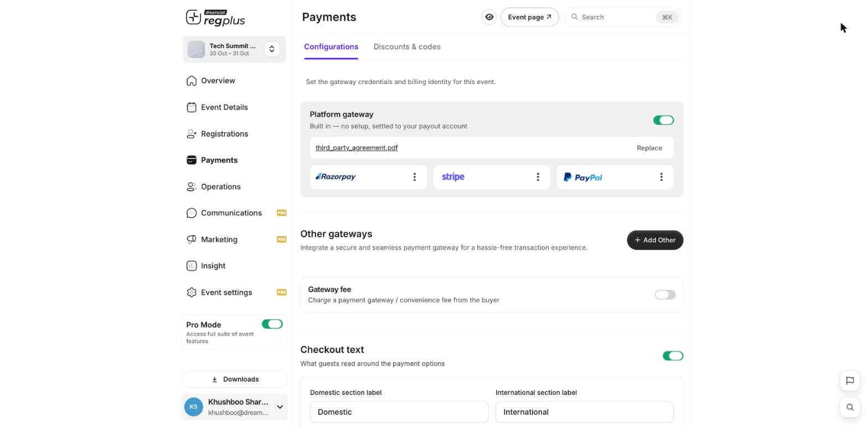Click the Marketing megaphone icon

pos(192,239)
